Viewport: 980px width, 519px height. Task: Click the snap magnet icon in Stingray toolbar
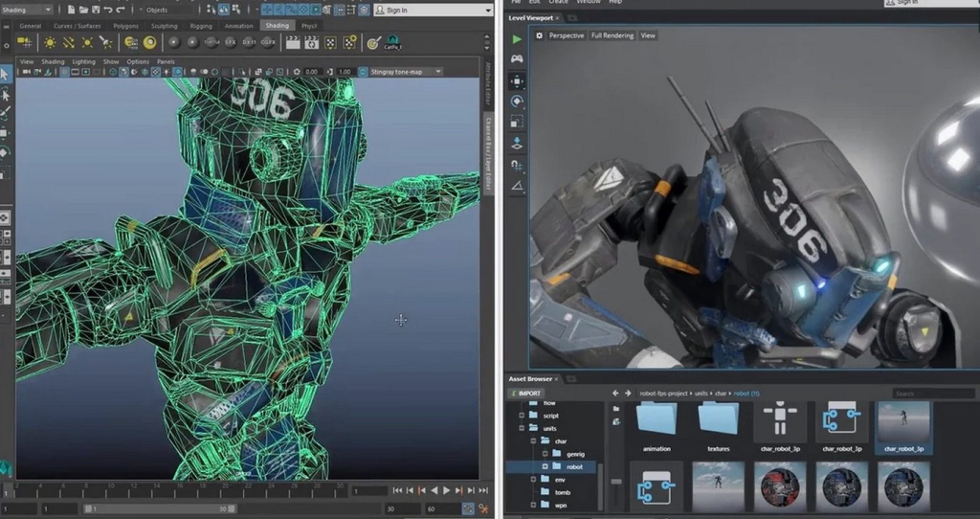pyautogui.click(x=517, y=165)
